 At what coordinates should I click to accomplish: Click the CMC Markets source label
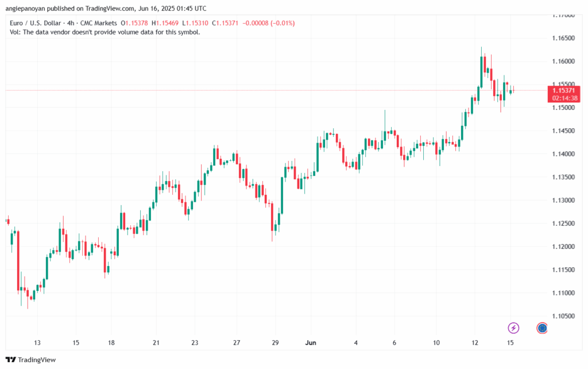point(99,23)
